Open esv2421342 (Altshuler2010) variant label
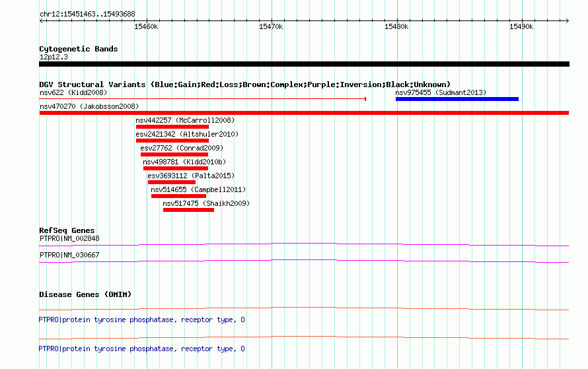The width and height of the screenshot is (588, 369). coord(187,134)
